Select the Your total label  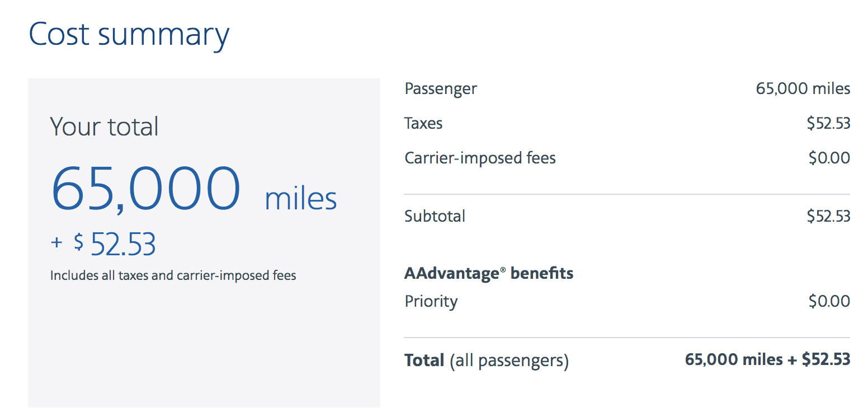[105, 127]
